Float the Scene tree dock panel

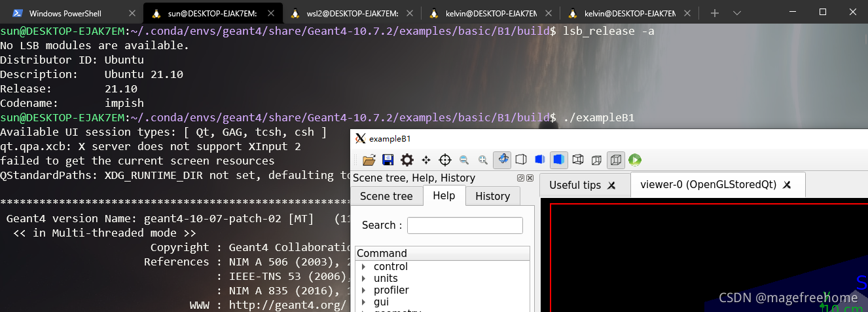pos(521,178)
